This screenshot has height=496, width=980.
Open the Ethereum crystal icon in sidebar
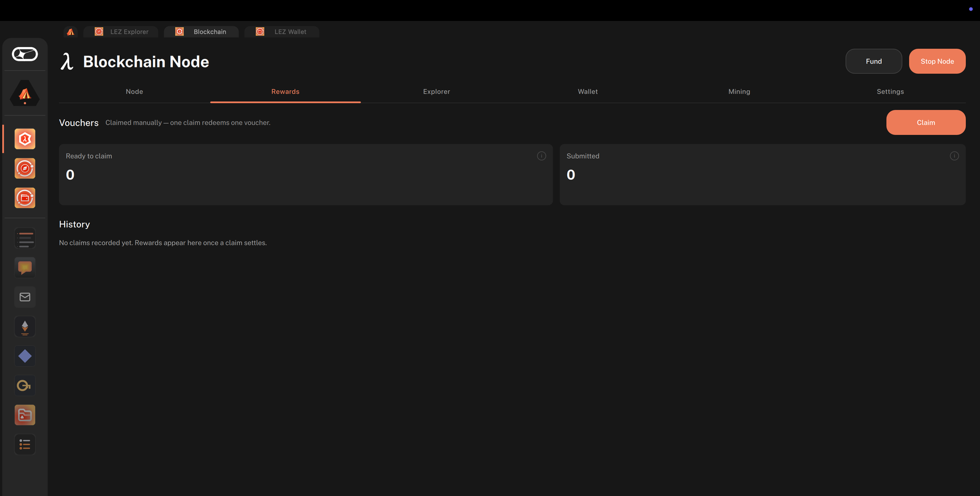[x=25, y=327]
